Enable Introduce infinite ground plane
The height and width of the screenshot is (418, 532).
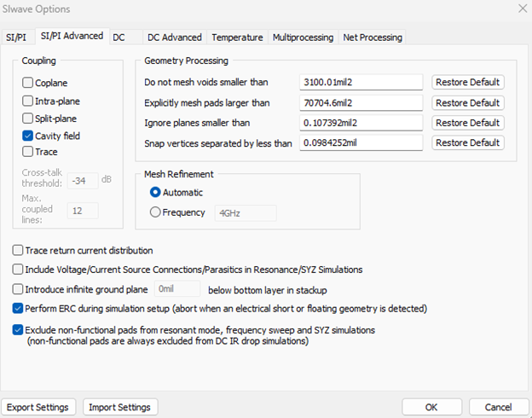(x=19, y=289)
